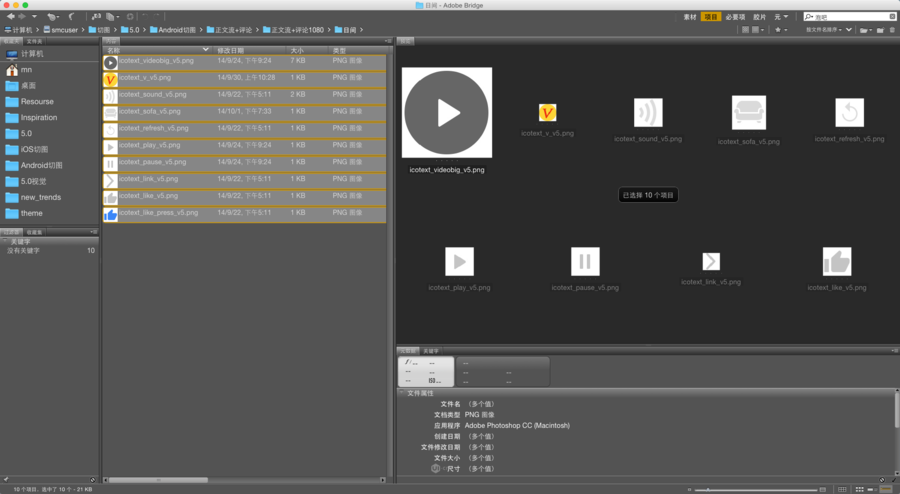Collapse the 关键字 filter section

[x=5, y=242]
